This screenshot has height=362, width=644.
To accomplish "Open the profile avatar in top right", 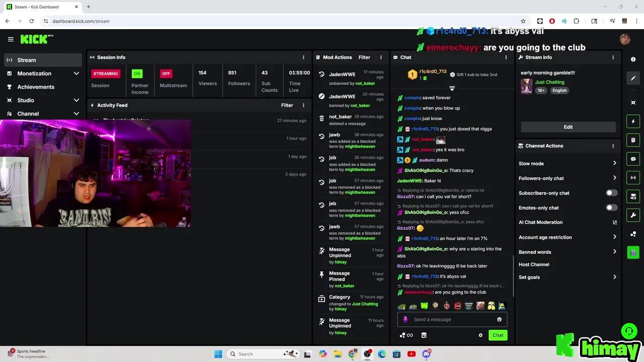I will (625, 39).
